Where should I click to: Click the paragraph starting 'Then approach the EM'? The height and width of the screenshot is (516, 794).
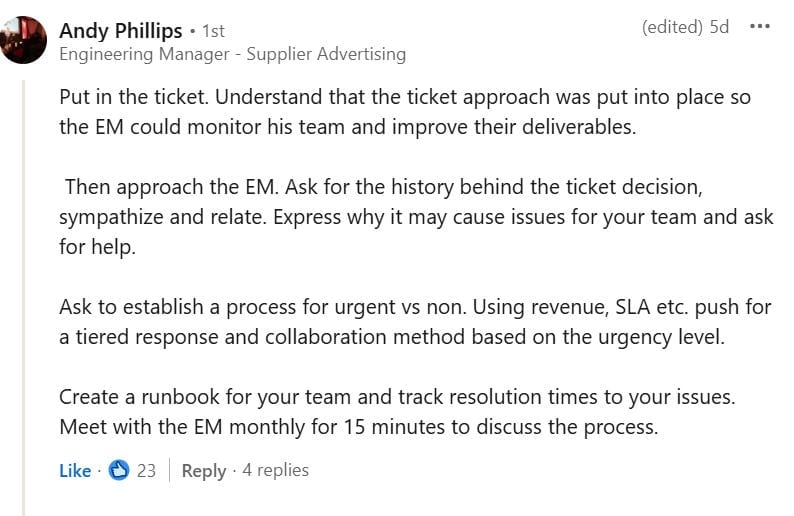[416, 217]
